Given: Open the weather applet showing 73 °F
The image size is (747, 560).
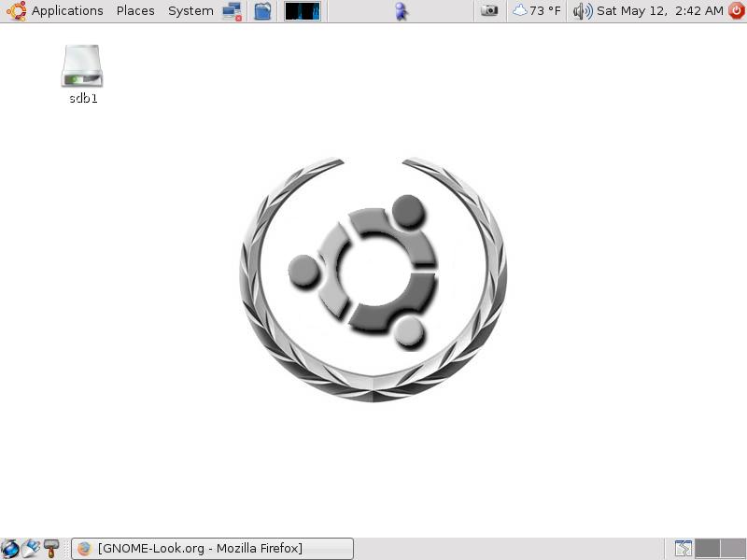Looking at the screenshot, I should pyautogui.click(x=536, y=10).
